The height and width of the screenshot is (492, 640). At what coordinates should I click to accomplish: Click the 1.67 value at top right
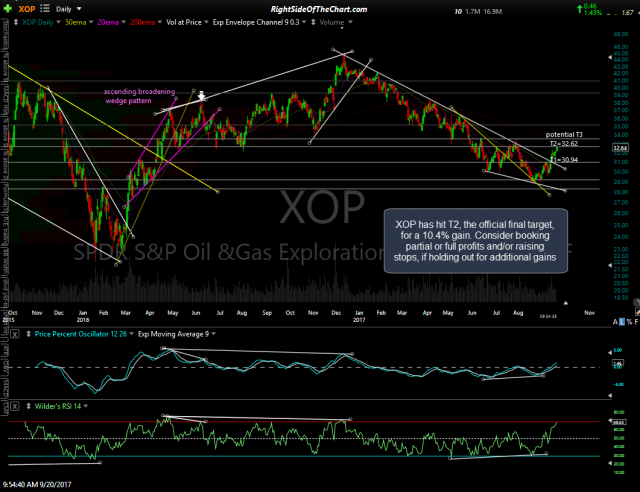point(627,13)
